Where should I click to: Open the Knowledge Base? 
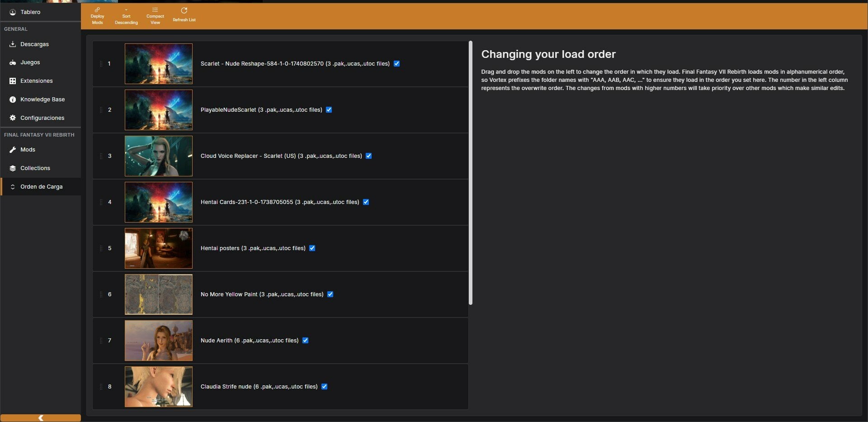pyautogui.click(x=41, y=100)
